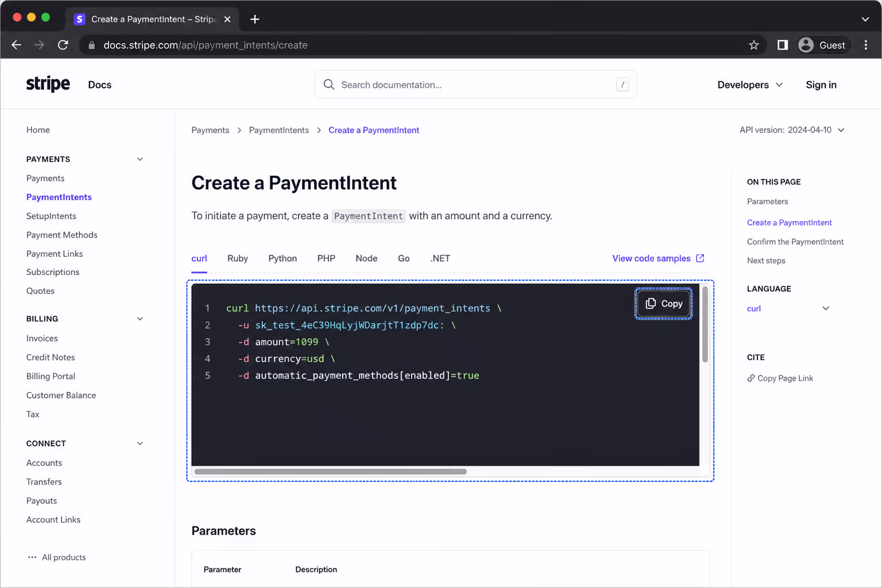
Task: Open a new browser tab
Action: click(255, 19)
